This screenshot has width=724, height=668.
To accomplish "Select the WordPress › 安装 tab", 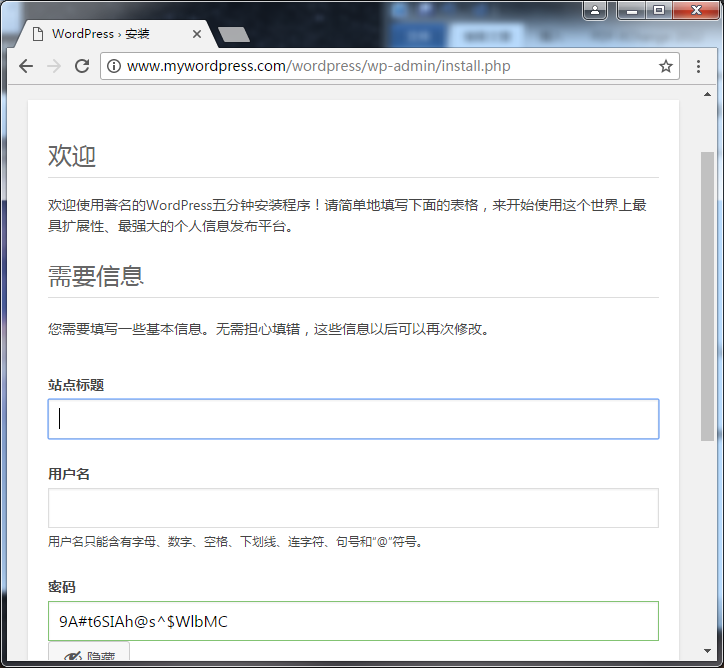I will click(115, 34).
